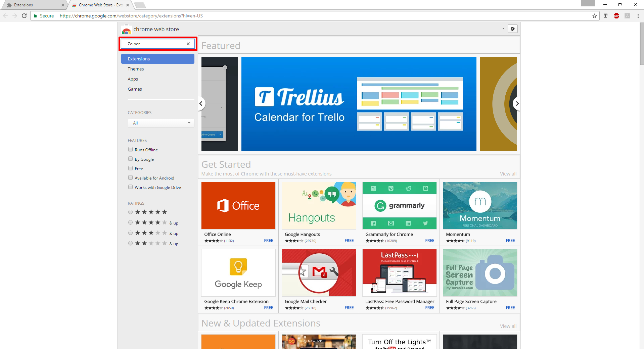The width and height of the screenshot is (644, 349).
Task: Check the By Google feature filter
Action: 130,159
